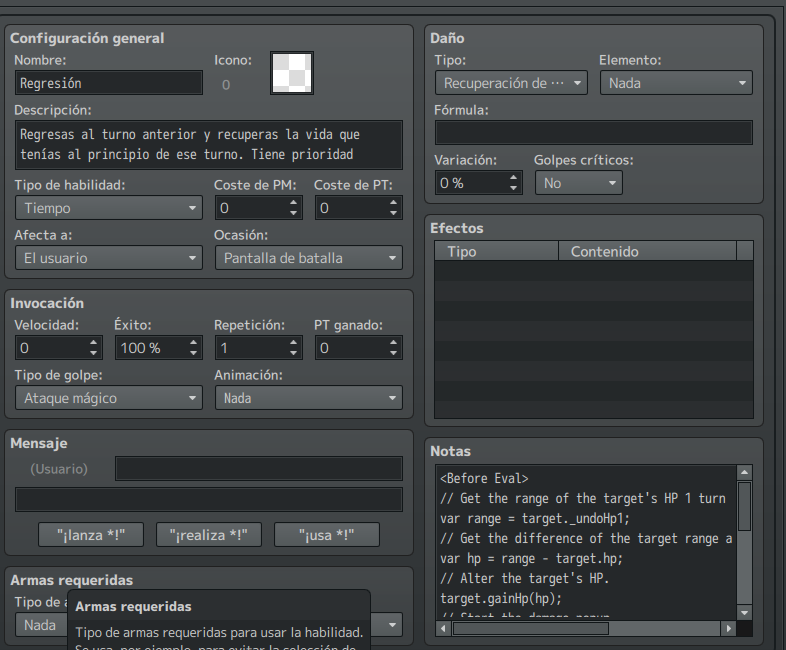Screen dimensions: 786x650
Task: Click into the Descripción text area
Action: coord(209,144)
